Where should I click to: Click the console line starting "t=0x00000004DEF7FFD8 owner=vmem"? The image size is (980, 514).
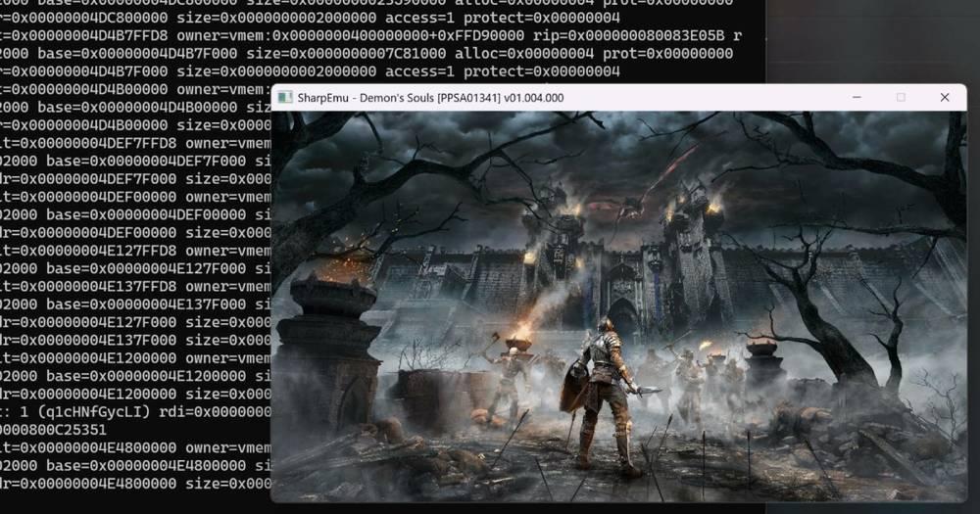click(135, 143)
